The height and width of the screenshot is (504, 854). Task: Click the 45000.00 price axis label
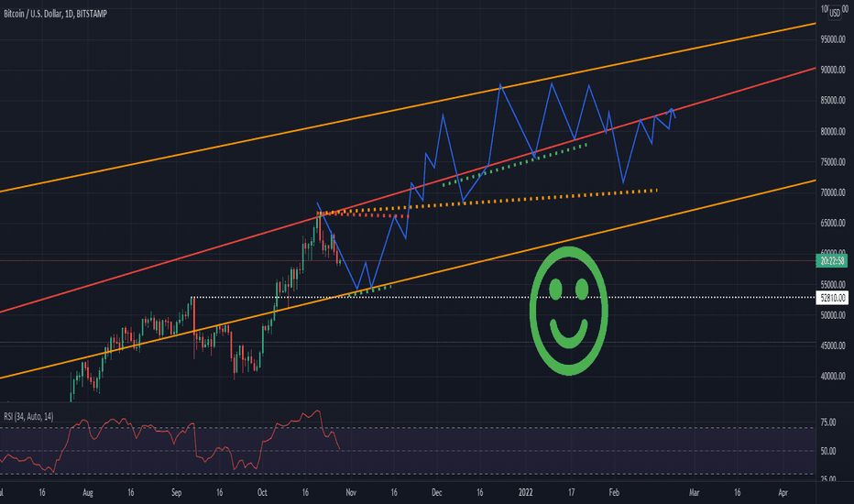tap(833, 345)
